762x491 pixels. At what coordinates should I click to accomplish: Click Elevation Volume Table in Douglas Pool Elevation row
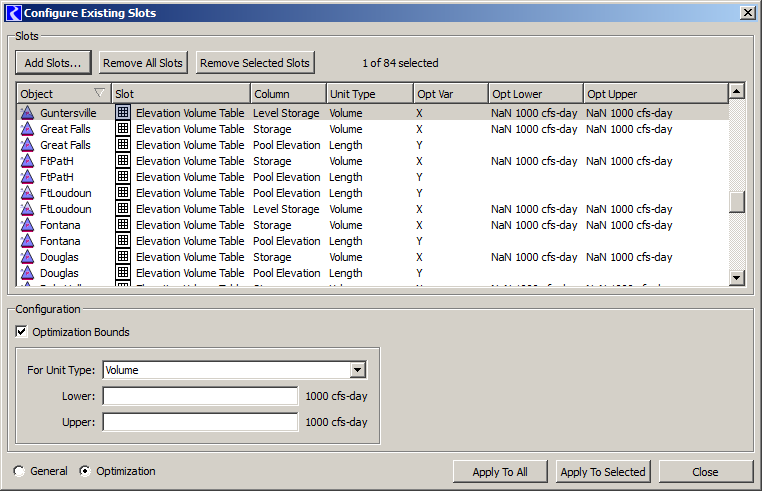pyautogui.click(x=190, y=273)
